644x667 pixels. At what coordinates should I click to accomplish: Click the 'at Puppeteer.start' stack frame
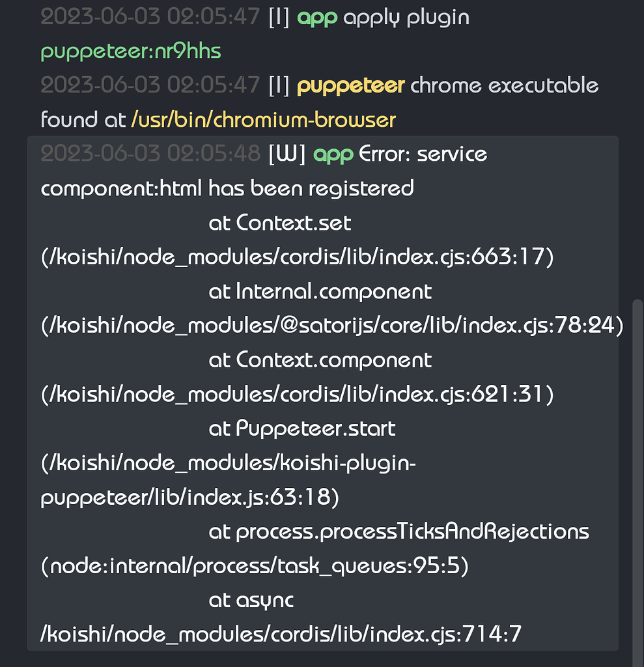coord(302,429)
